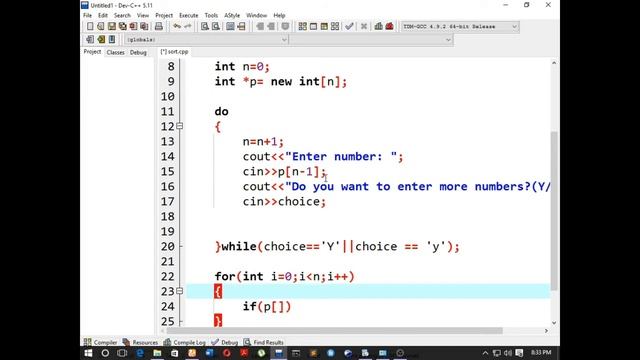Screen dimensions: 640x360
Task: Click code line "int *p= new int[n];"
Action: (x=281, y=82)
